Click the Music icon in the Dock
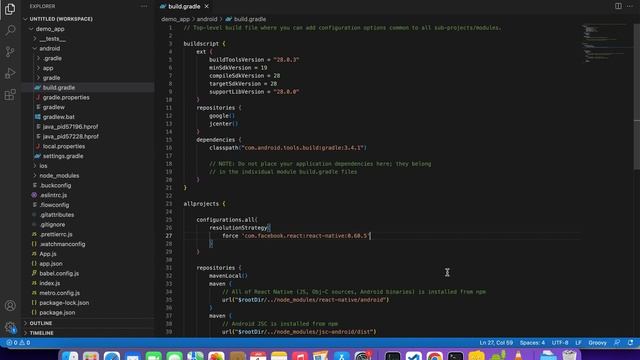Image resolution: width=640 pixels, height=360 pixels. coord(300,357)
